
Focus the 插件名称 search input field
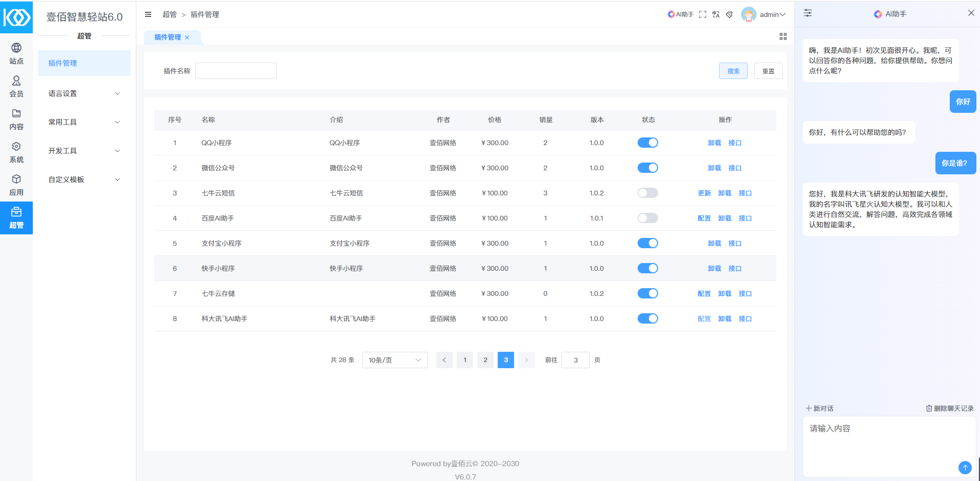236,71
